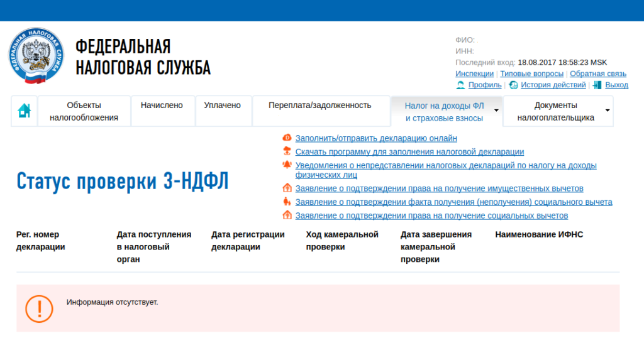Screen dimensions: 644x343
Task: Click the Federal Tax Service emblem logo
Action: 37,57
